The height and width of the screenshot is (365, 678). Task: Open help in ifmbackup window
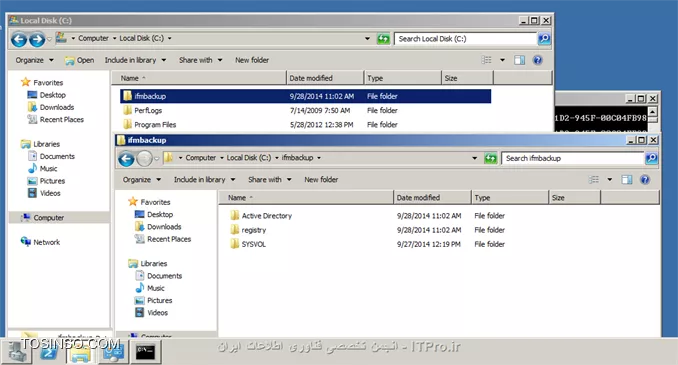click(645, 179)
